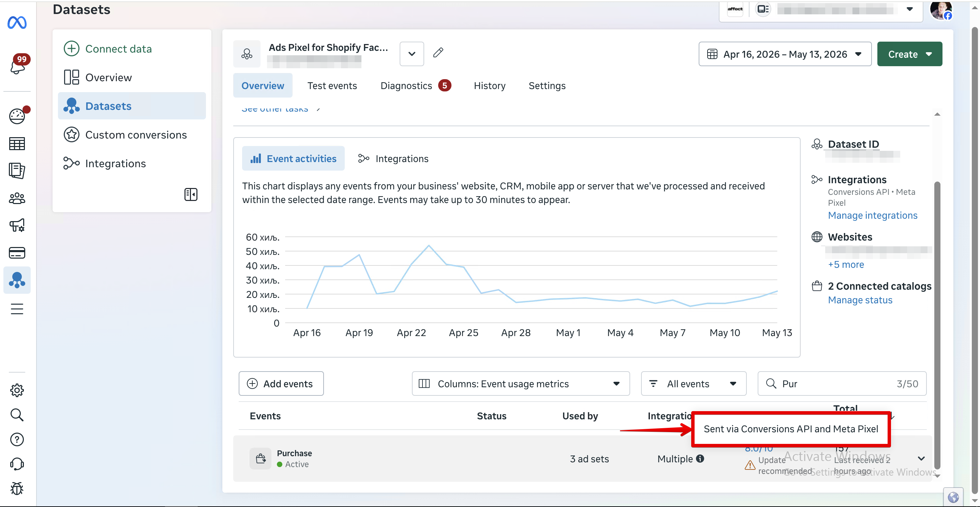Edit dataset name pencil icon
The height and width of the screenshot is (507, 980).
pos(438,53)
